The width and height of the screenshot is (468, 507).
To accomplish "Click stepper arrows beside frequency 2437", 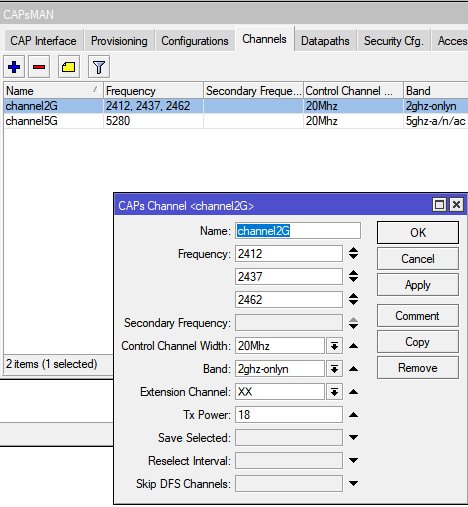I will [353, 277].
